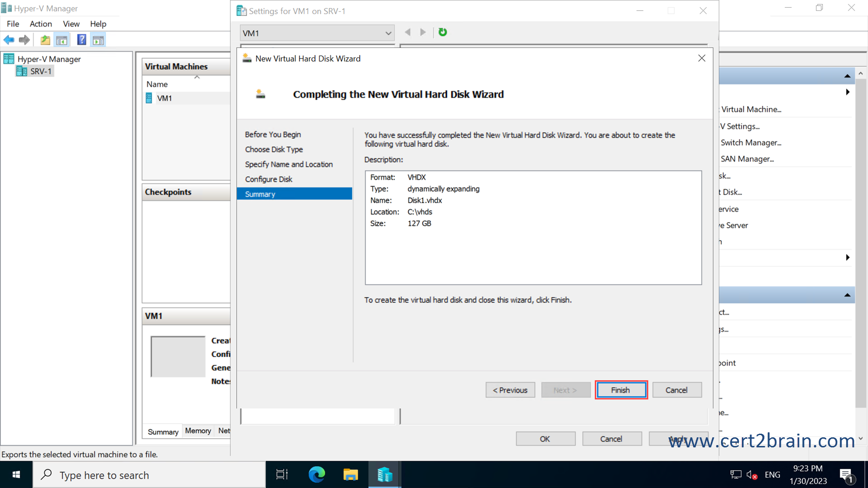
Task: Open the File menu
Action: (13, 24)
